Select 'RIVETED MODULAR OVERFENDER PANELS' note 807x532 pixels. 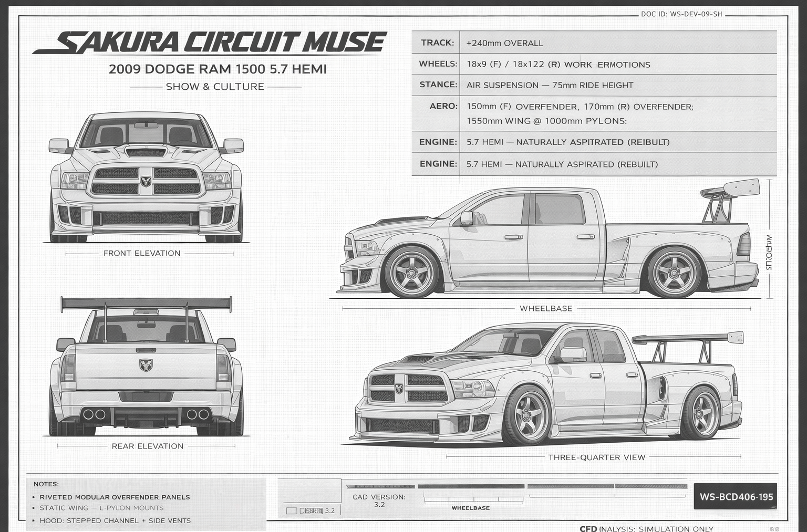[x=115, y=497]
